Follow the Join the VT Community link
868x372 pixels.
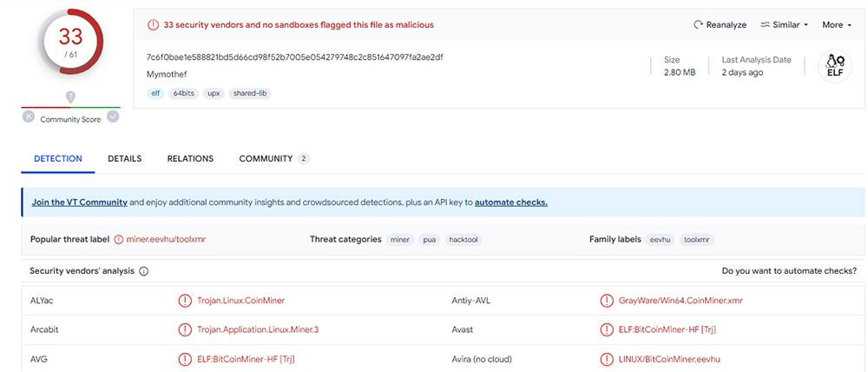pos(79,203)
